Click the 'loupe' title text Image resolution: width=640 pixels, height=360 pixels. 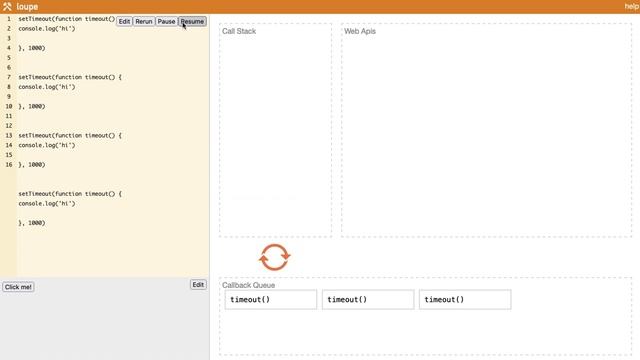(27, 7)
